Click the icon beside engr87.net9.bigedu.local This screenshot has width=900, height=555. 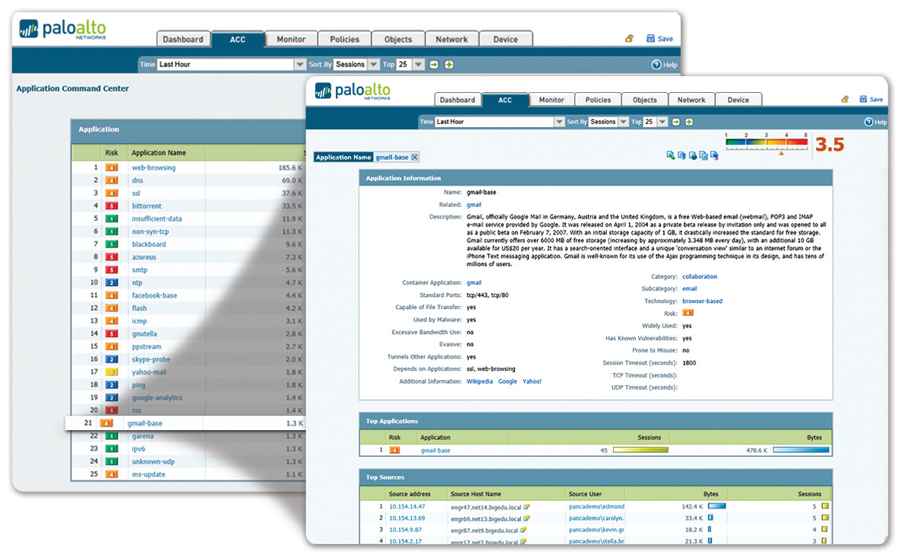[523, 530]
